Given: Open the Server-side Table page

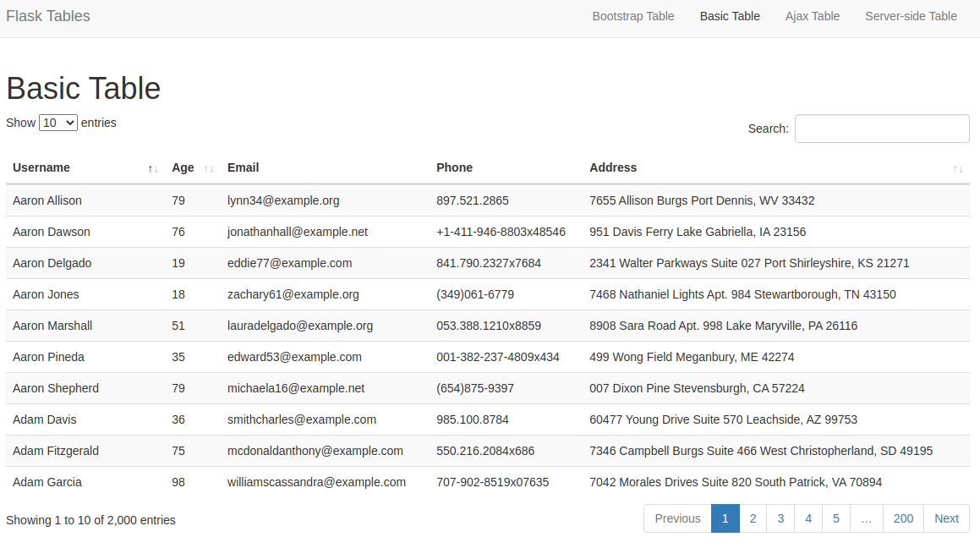Looking at the screenshot, I should [911, 16].
